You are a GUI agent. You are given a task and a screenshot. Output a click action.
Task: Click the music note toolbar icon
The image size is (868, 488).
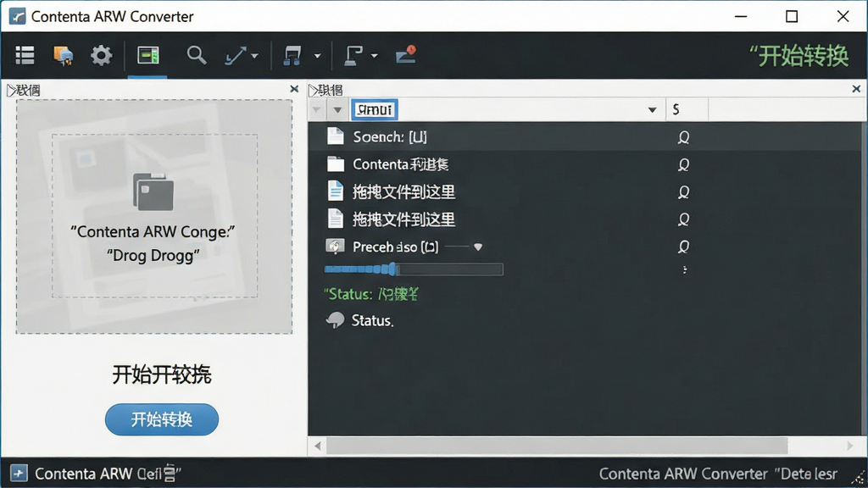(x=292, y=55)
